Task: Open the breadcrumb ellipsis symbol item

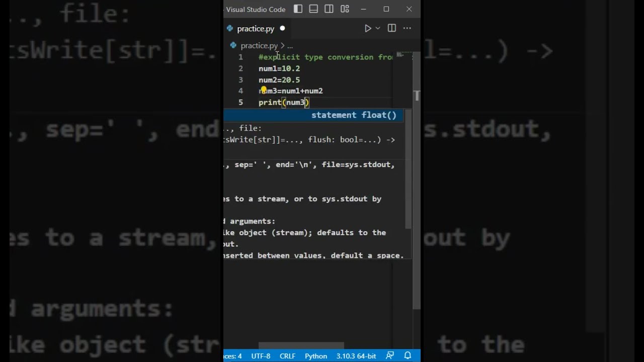Action: [290, 46]
